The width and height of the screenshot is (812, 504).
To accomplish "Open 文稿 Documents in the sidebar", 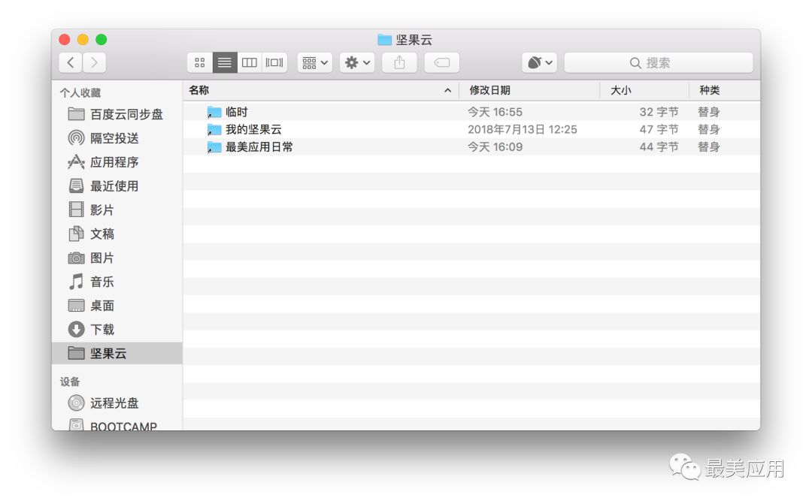I will 117,234.
